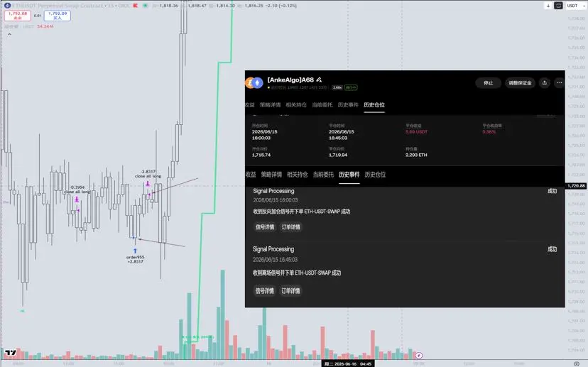This screenshot has height=367, width=588.
Task: Click the 0.38% closing return rate value
Action: click(489, 131)
